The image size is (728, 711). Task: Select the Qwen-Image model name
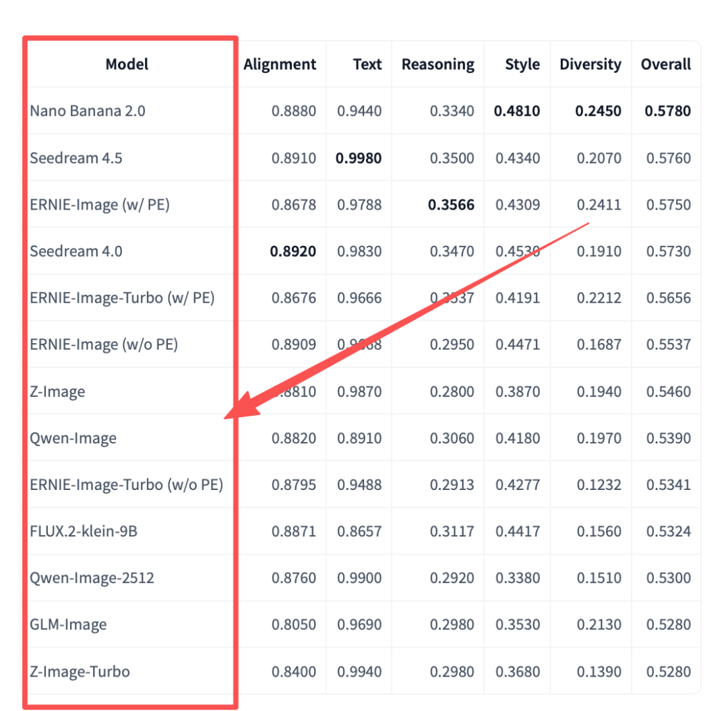pyautogui.click(x=73, y=438)
